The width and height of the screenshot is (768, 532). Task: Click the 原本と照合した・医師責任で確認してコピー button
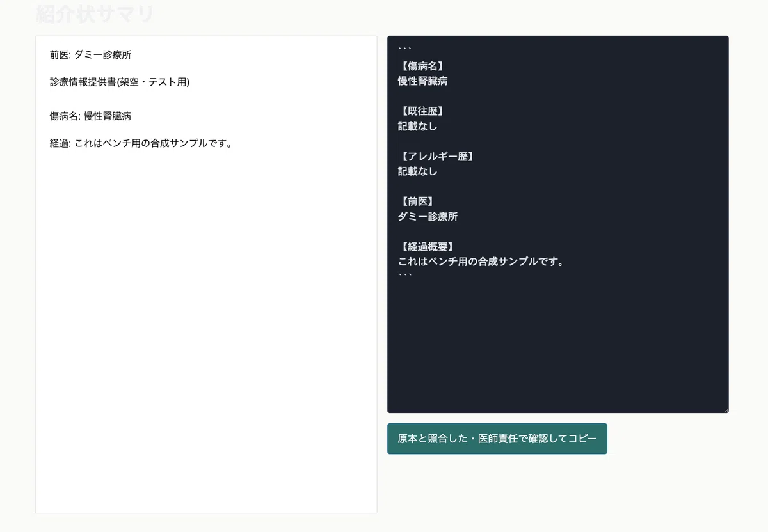tap(497, 439)
